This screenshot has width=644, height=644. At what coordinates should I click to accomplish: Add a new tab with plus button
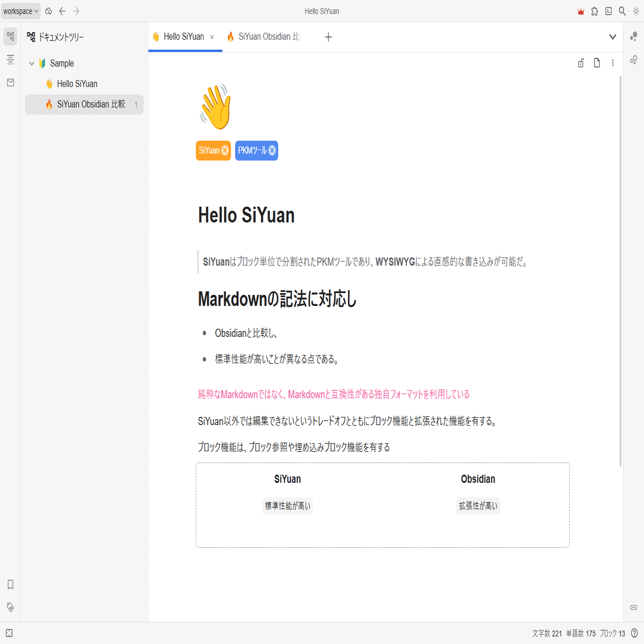tap(328, 37)
